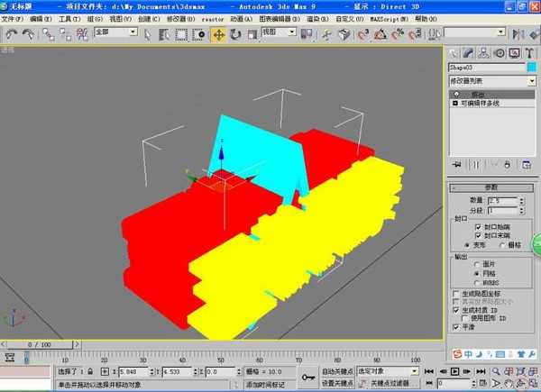Open the 帮助(H) menu
Screen dimensions: 541x392
click(426, 19)
